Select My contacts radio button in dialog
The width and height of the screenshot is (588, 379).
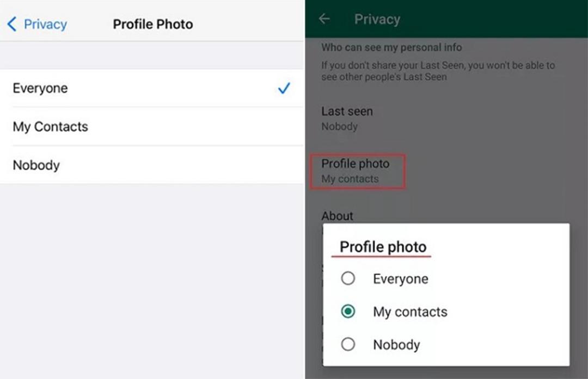[x=348, y=311]
